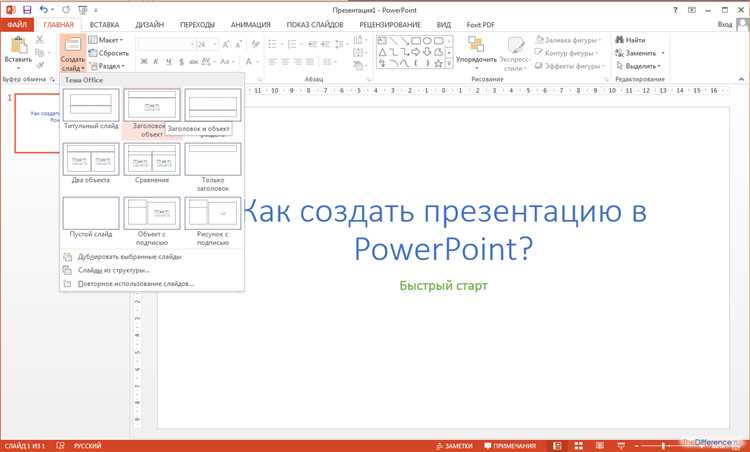
Task: Adjust the zoom slider in status bar
Action: tap(663, 446)
